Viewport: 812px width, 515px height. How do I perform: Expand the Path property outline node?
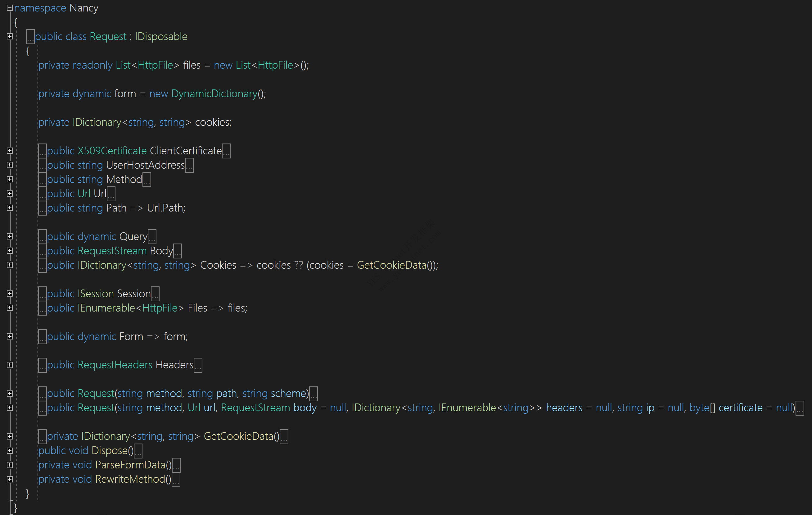(x=10, y=207)
